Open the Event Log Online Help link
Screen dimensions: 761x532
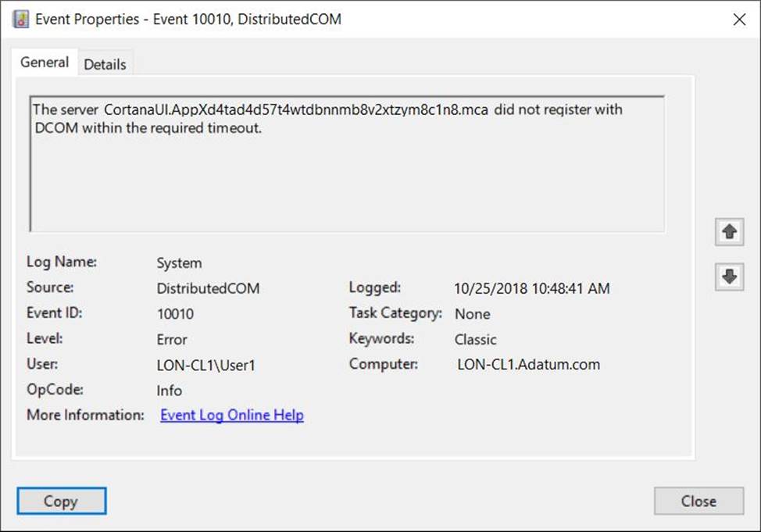[231, 416]
